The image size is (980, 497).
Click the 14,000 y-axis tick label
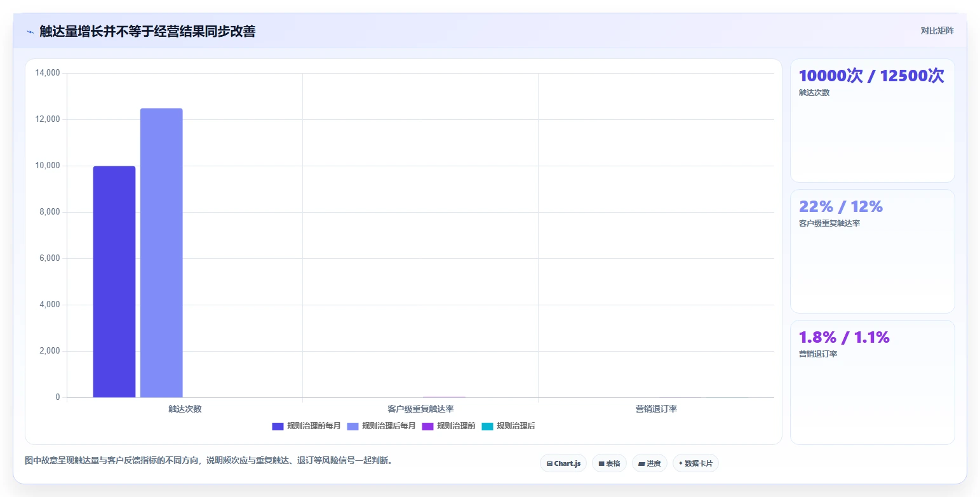48,73
